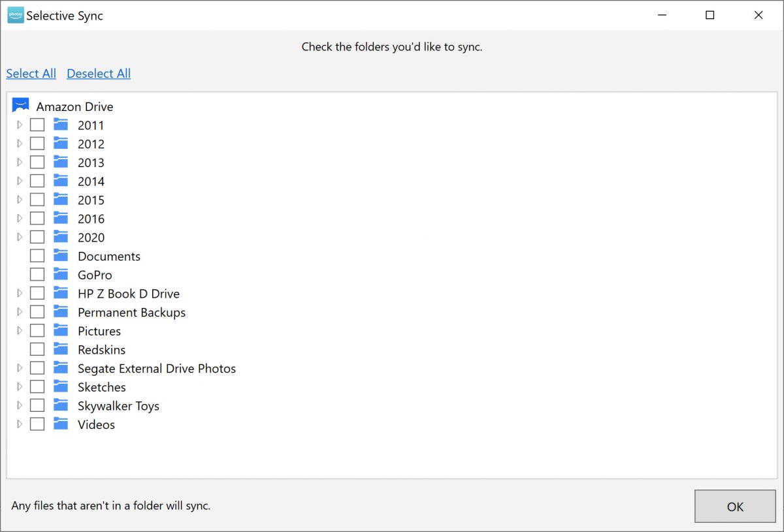784x532 pixels.
Task: Click the Deselect All link
Action: pyautogui.click(x=99, y=74)
